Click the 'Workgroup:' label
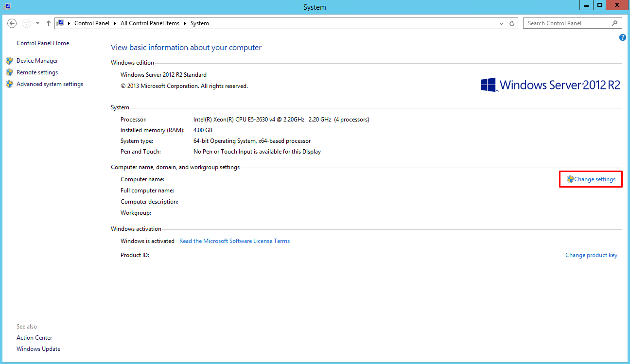Image resolution: width=630 pixels, height=364 pixels. 136,213
